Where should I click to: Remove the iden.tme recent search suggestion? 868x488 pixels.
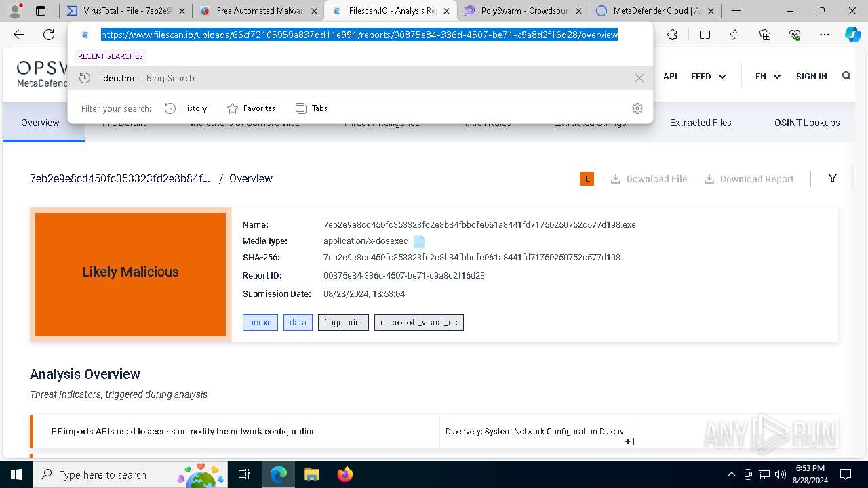coord(639,78)
